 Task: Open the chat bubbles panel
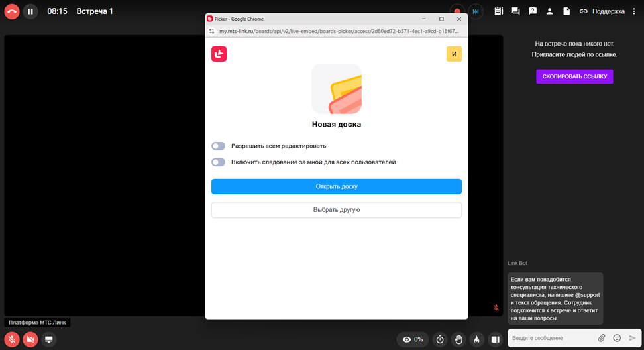[515, 11]
